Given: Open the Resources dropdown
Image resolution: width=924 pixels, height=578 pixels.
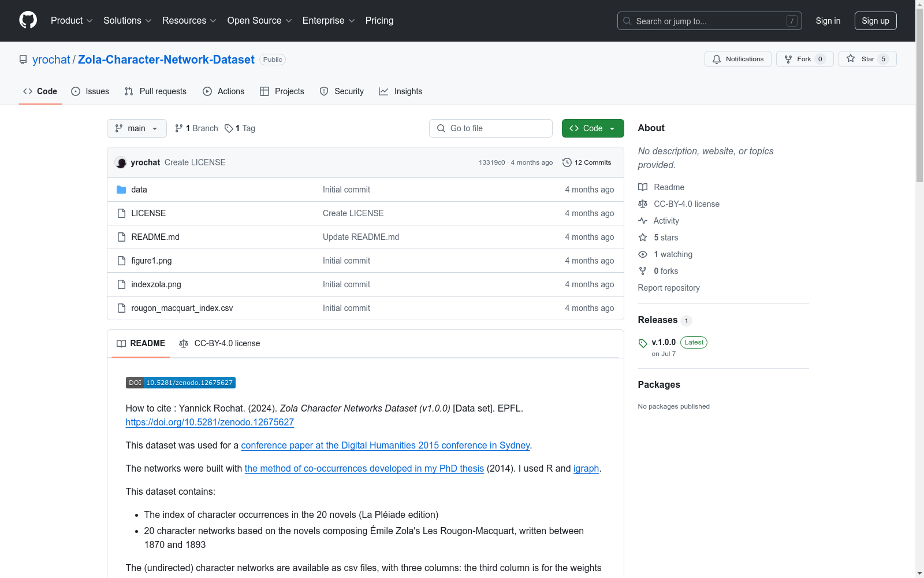Looking at the screenshot, I should coord(189,21).
